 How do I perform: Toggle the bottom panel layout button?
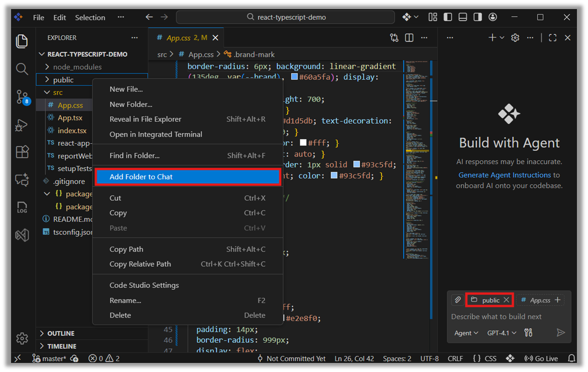463,17
